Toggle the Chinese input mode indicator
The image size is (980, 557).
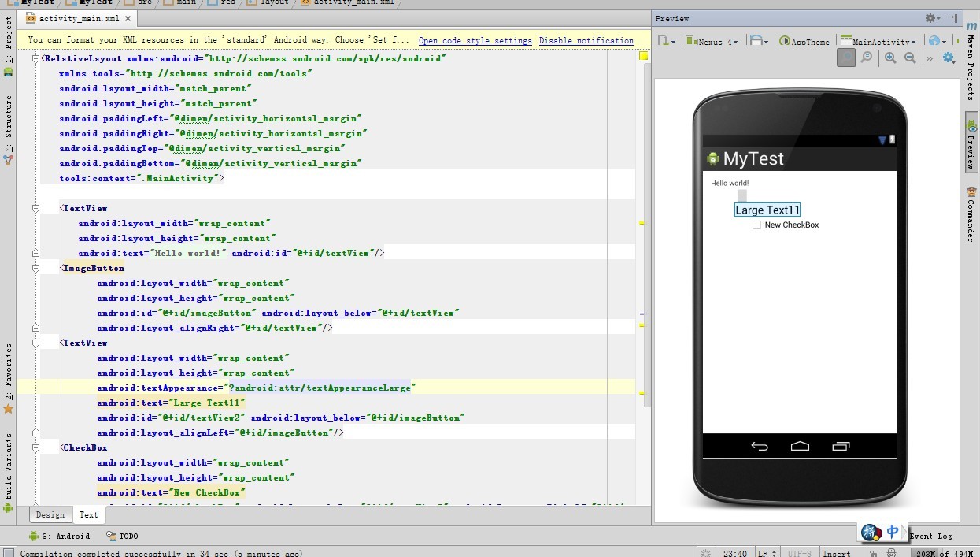(x=893, y=533)
